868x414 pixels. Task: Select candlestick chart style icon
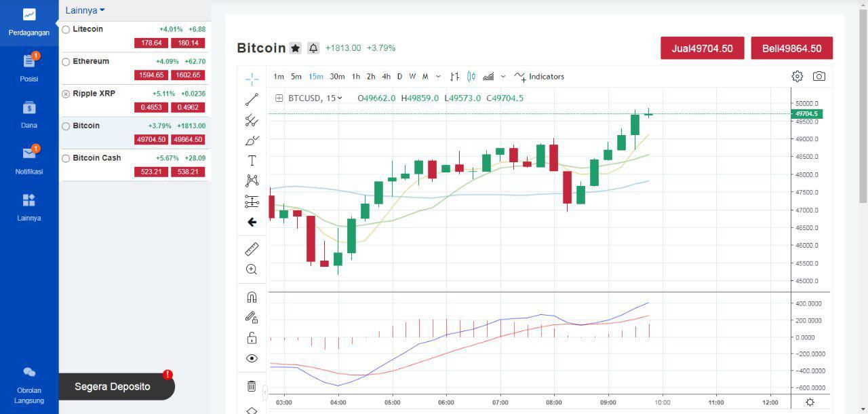pos(471,77)
